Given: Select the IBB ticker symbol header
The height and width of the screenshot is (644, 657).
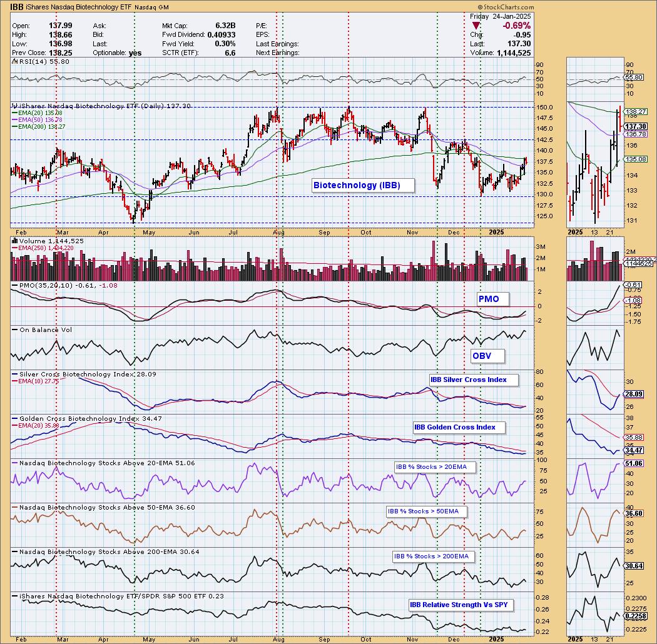Looking at the screenshot, I should point(18,6).
